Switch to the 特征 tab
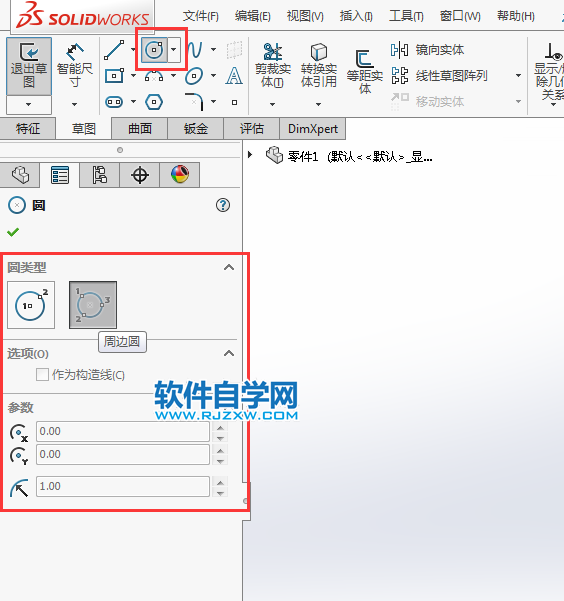The image size is (564, 601). pos(28,128)
